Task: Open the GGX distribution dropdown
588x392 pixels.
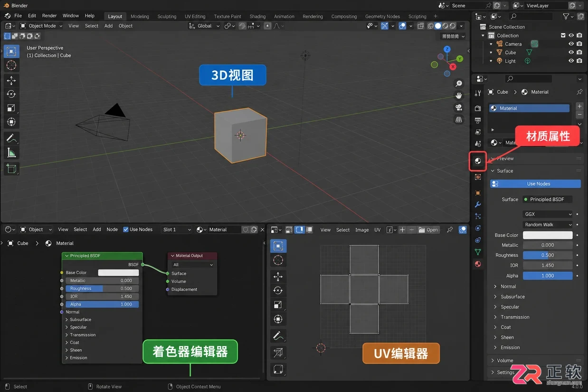Action: [x=548, y=214]
